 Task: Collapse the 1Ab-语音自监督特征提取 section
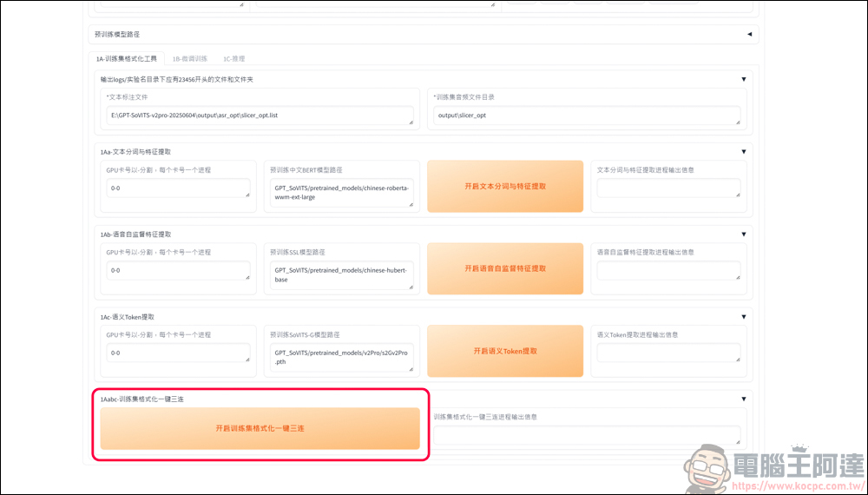coord(744,234)
